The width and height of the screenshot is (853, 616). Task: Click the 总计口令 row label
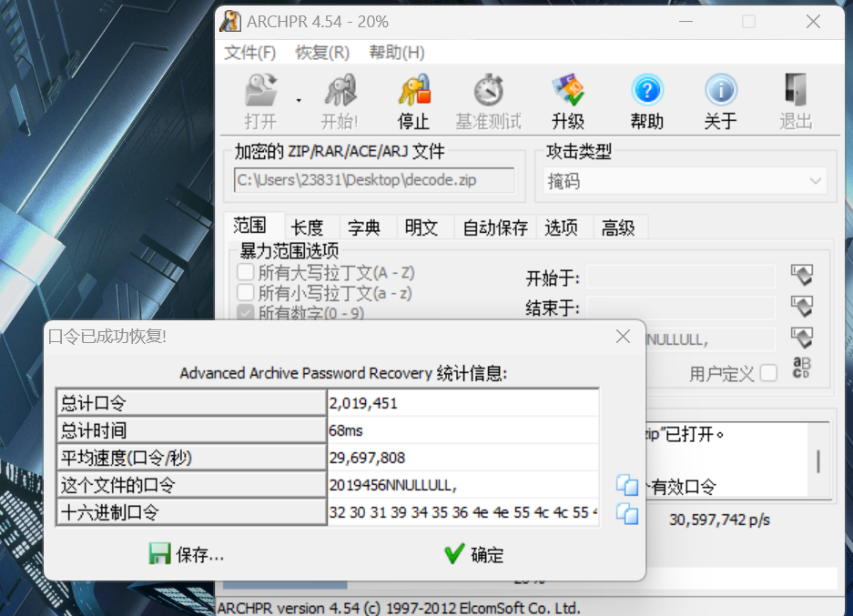tap(191, 403)
